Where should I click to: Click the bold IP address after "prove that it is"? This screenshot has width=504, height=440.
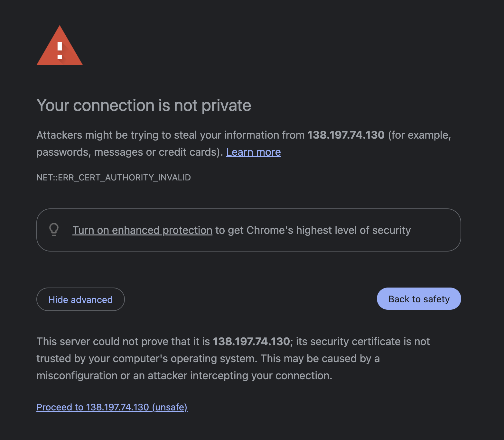[x=251, y=342]
